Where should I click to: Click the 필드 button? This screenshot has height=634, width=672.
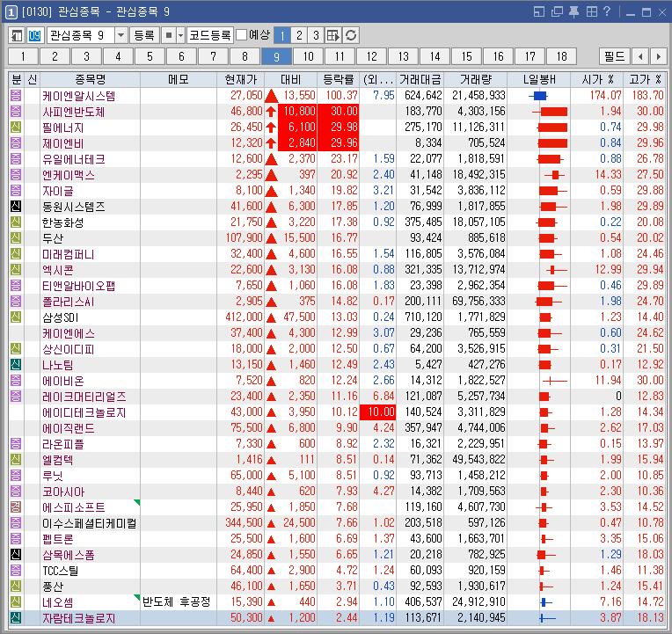tap(615, 56)
